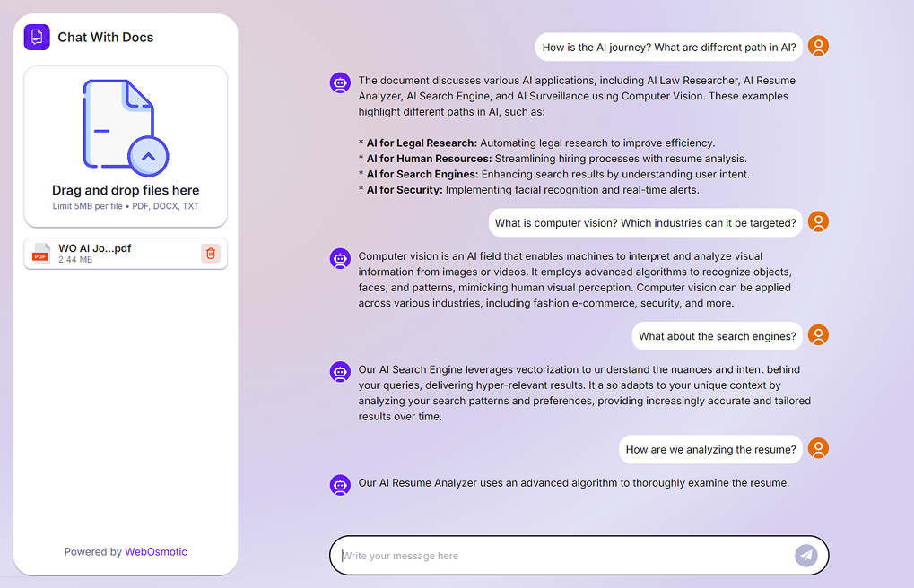Click bot avatar beside AI applications response
This screenshot has height=588, width=914.
click(340, 83)
